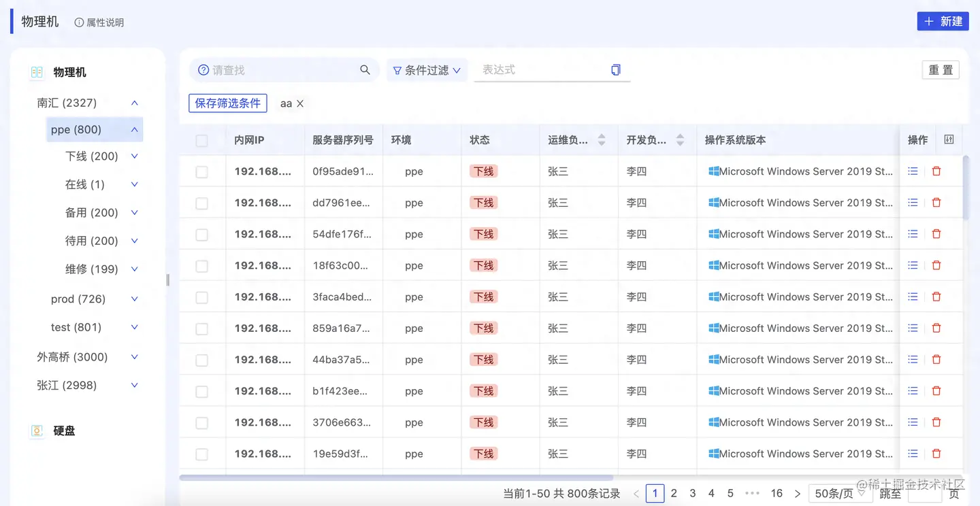This screenshot has height=506, width=980.
Task: Go to the next page arrow
Action: (x=798, y=494)
